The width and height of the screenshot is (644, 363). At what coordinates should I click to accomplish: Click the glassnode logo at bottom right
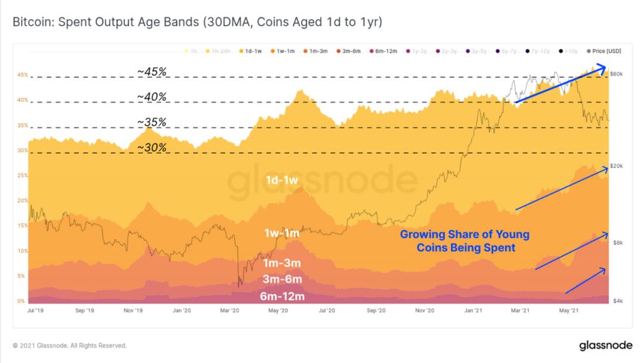(605, 345)
